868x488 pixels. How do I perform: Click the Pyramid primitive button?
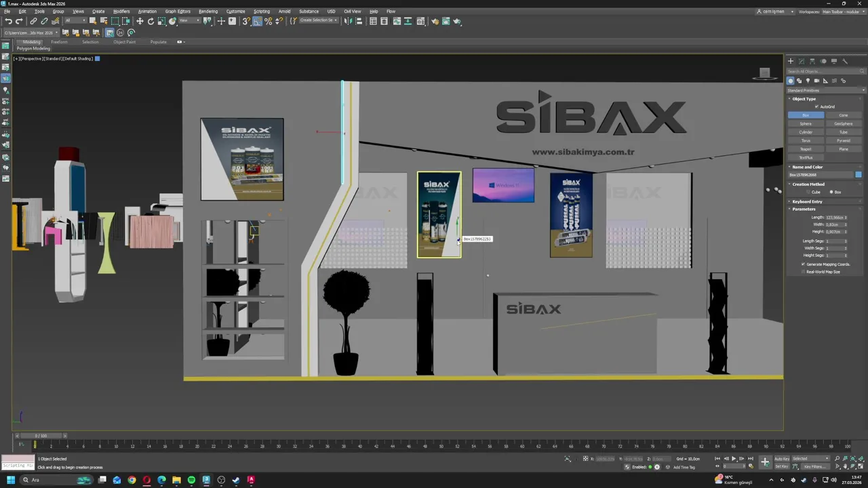844,140
